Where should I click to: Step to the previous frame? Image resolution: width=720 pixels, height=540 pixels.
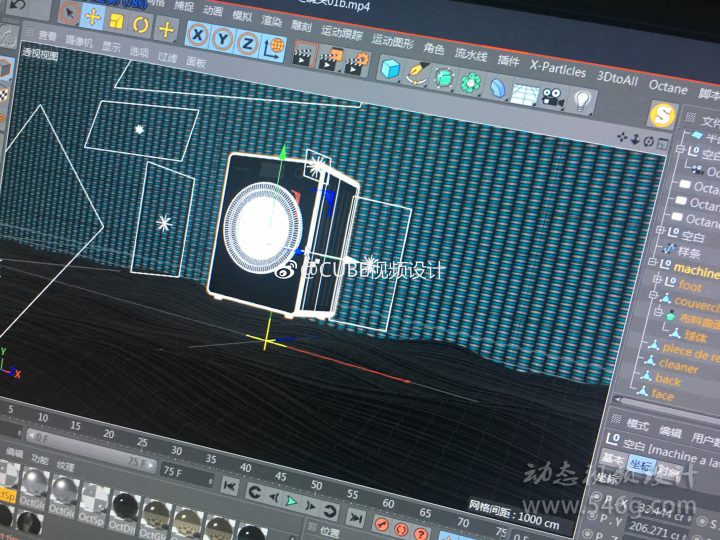pos(274,497)
